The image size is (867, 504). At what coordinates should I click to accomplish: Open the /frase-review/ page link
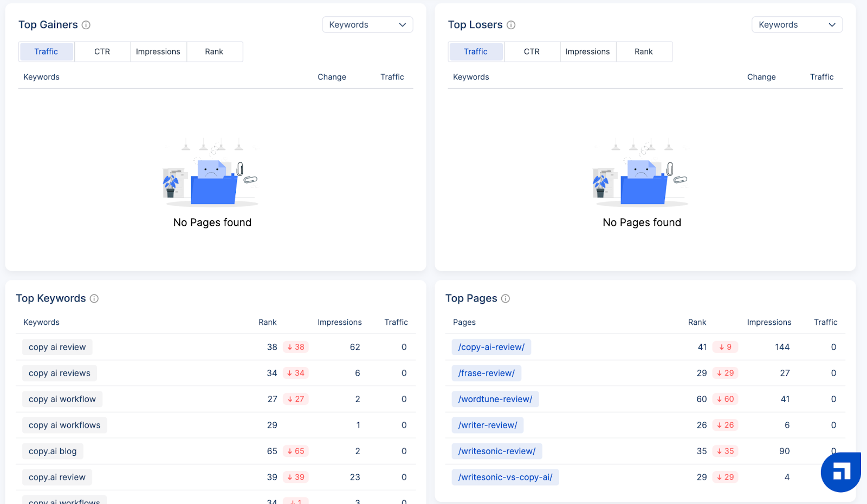[487, 373]
